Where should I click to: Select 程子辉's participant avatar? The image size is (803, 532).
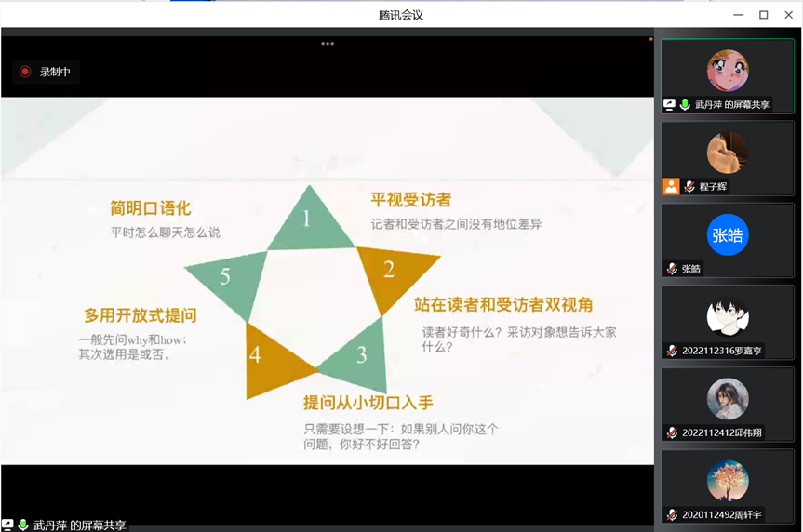tap(728, 153)
